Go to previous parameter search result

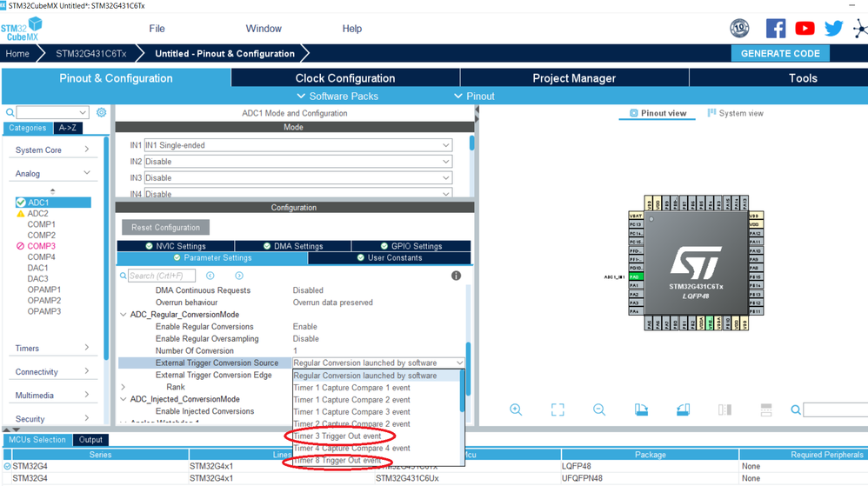pos(210,276)
